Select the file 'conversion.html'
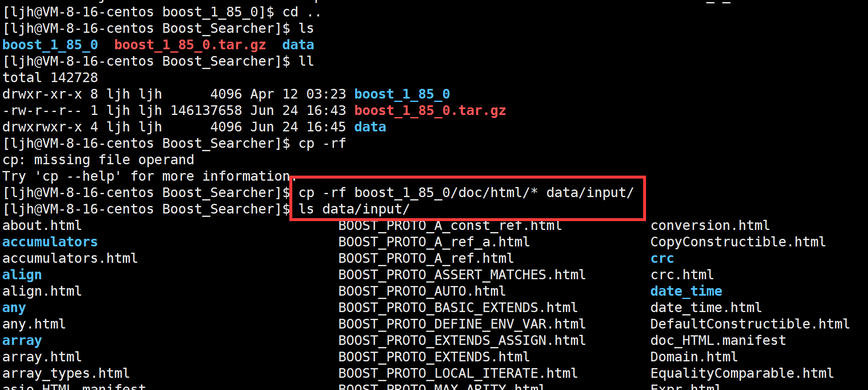868x390 pixels. [x=710, y=225]
